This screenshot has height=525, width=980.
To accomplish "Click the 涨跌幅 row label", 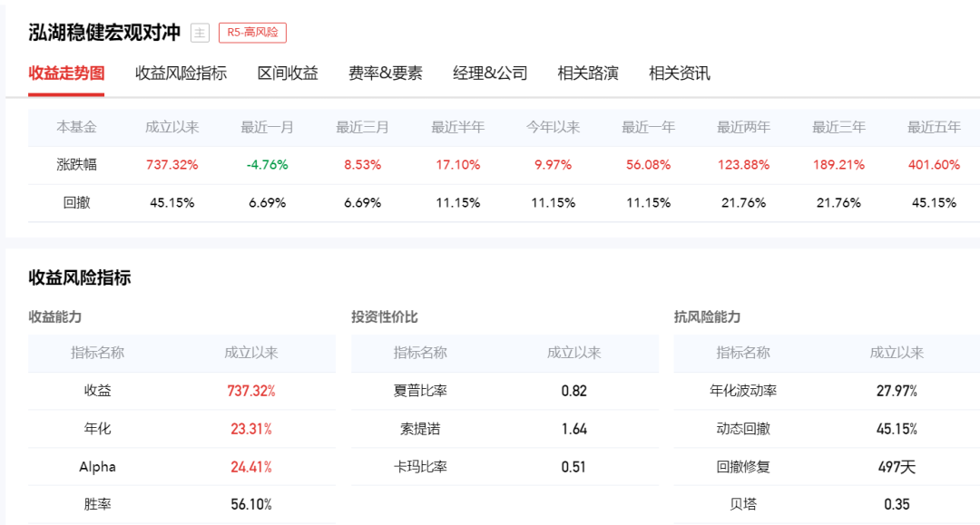I will click(x=76, y=165).
